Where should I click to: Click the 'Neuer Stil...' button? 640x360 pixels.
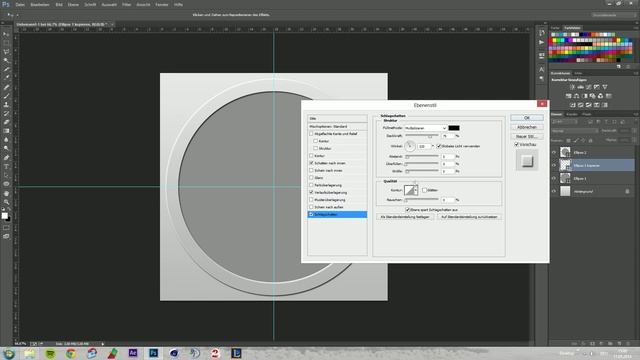pos(527,136)
